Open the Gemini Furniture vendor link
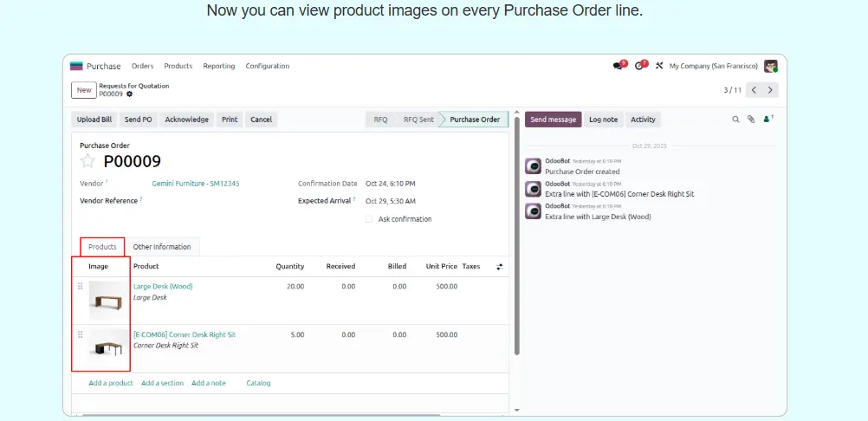 tap(196, 184)
